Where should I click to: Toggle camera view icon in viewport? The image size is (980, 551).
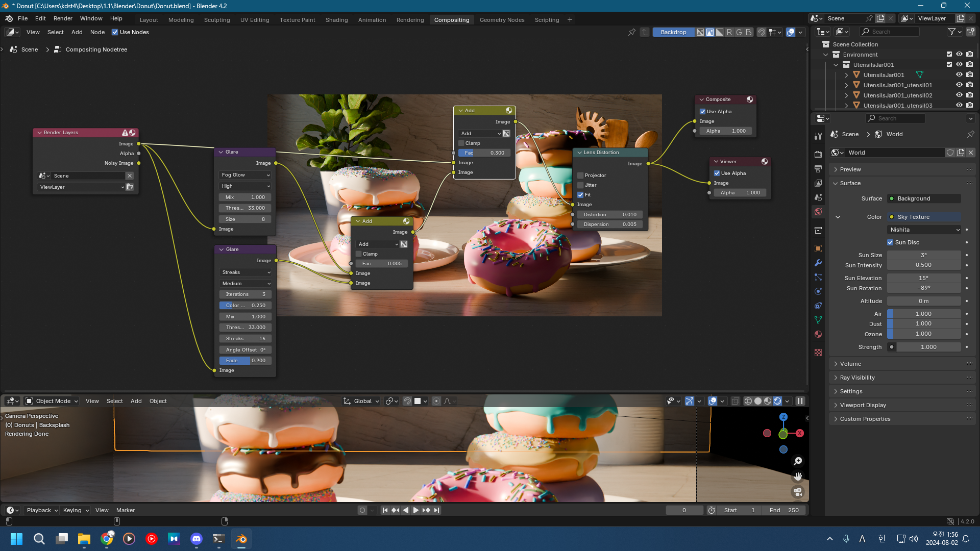[798, 492]
